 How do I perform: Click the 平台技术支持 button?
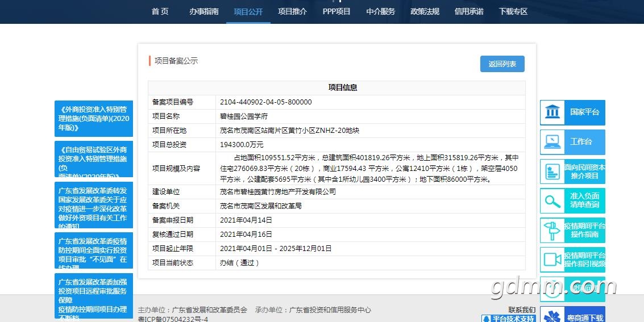[509, 318]
